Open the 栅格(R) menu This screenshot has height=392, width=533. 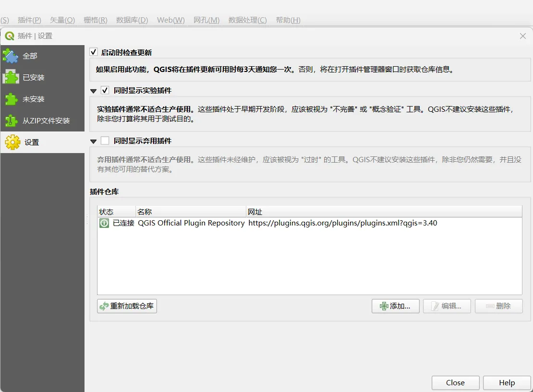click(96, 20)
